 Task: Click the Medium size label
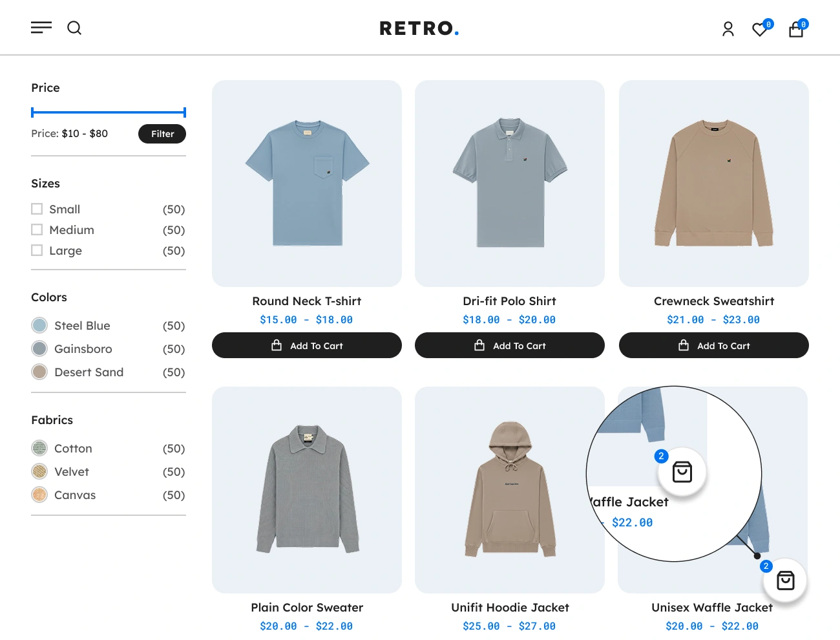72,230
